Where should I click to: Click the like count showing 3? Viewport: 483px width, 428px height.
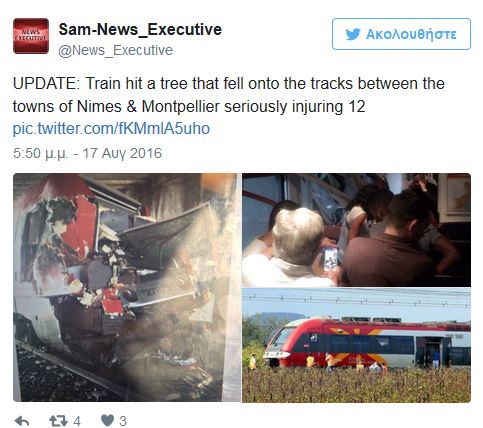pyautogui.click(x=123, y=421)
